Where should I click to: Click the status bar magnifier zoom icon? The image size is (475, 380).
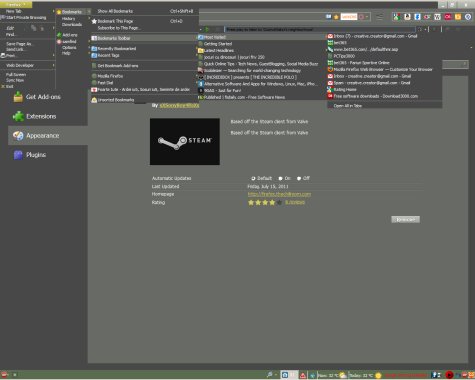(x=269, y=375)
